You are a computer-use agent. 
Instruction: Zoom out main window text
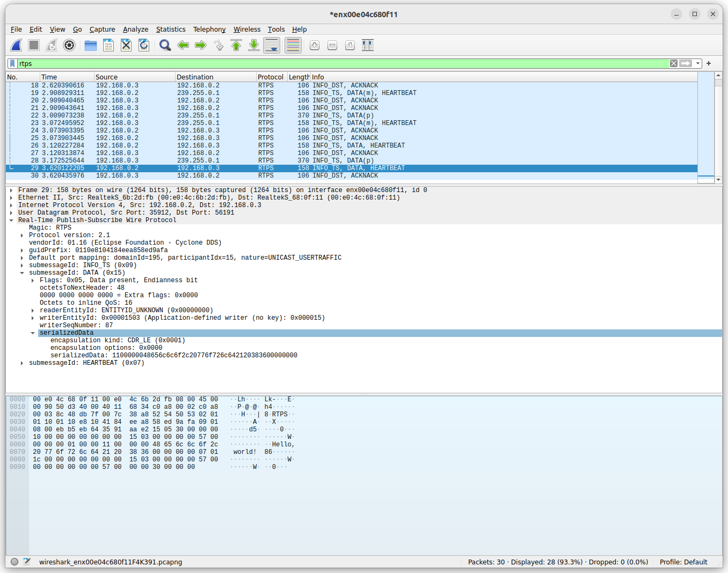pos(332,46)
